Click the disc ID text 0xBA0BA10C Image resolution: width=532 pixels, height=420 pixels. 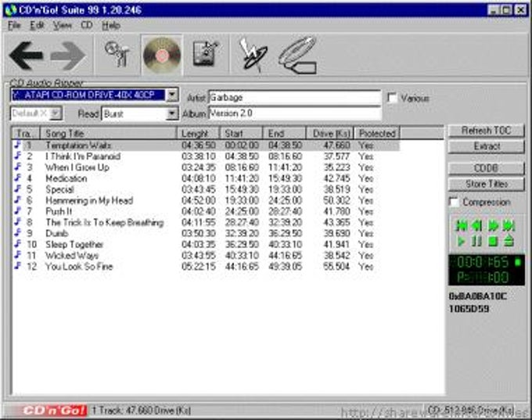click(478, 296)
